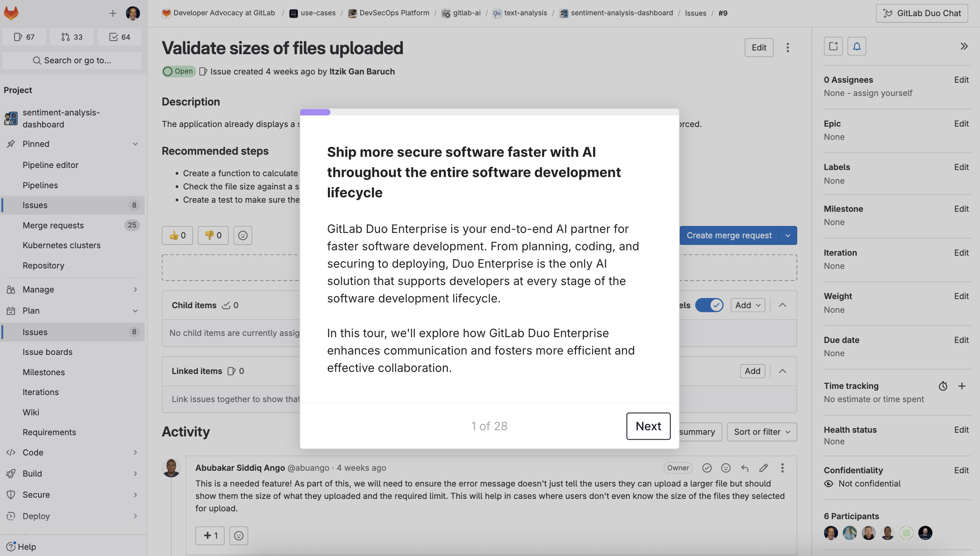Open the Child items Add dropdown
980x556 pixels.
pos(748,305)
